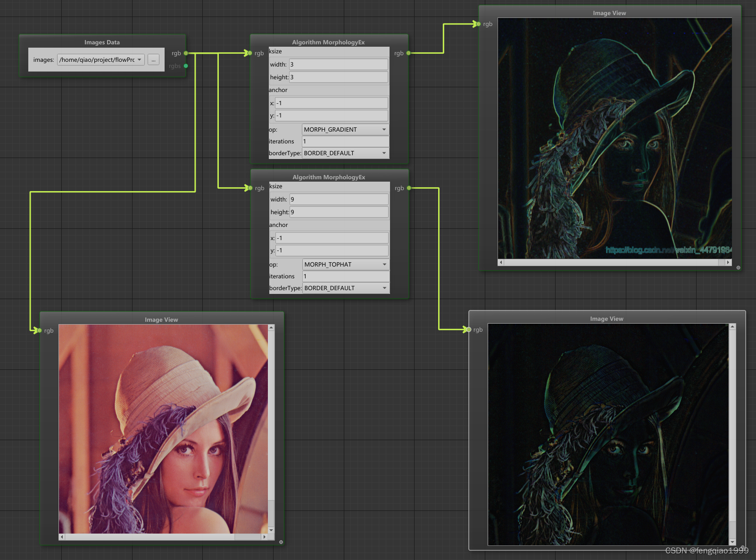
Task: Click the rgb output port of Images Data
Action: pyautogui.click(x=186, y=53)
